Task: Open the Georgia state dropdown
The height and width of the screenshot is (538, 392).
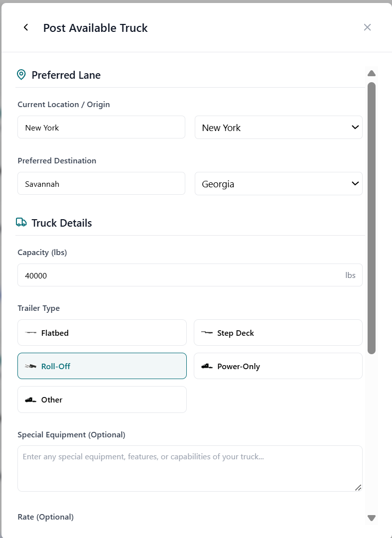Action: (278, 183)
